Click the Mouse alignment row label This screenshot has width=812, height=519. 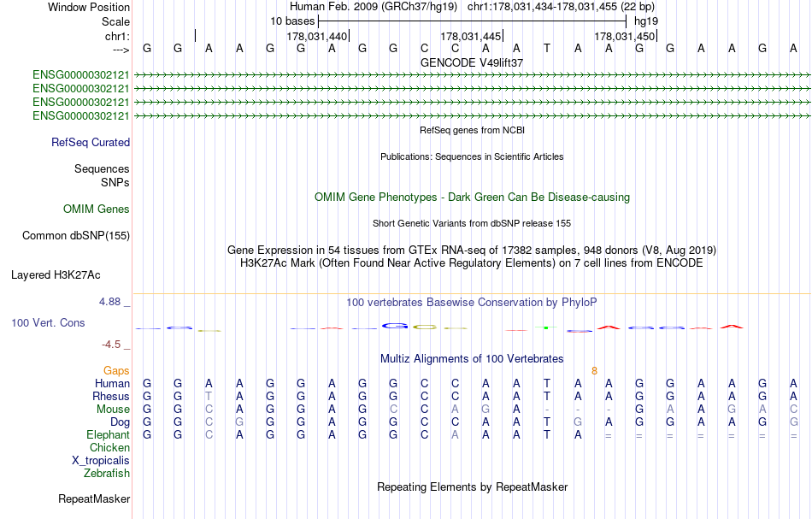tap(113, 410)
